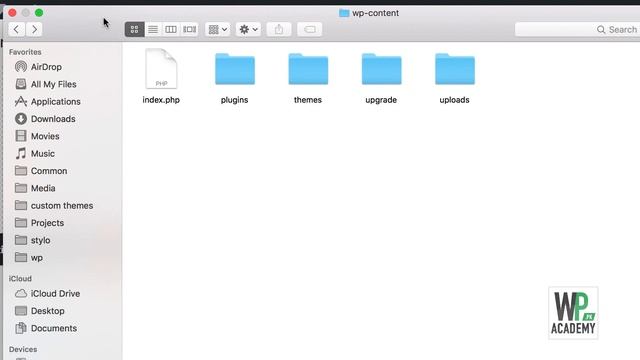Open custom themes folder in sidebar
Viewport: 640px width, 360px height.
[x=54, y=206]
